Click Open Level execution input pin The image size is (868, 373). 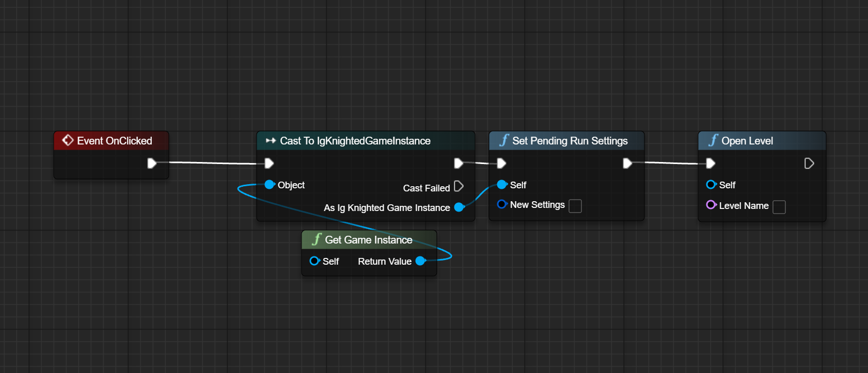[711, 164]
